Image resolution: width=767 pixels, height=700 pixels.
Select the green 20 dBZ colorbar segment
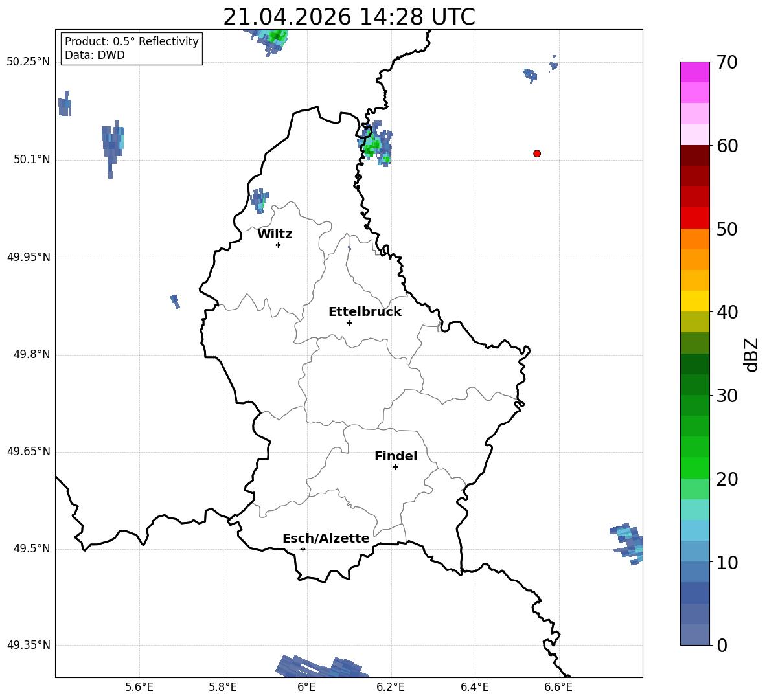(695, 468)
